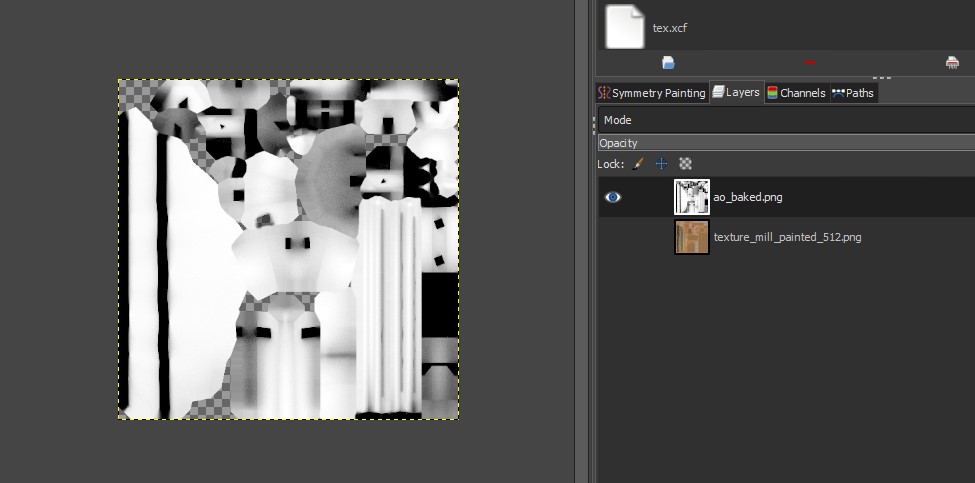Click the open document icon under tex.xcf

coord(668,63)
